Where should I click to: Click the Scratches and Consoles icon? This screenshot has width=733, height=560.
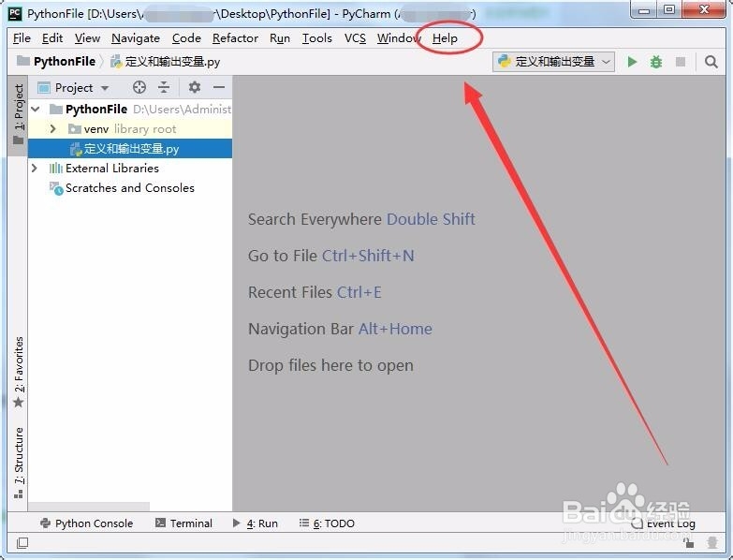coord(56,188)
